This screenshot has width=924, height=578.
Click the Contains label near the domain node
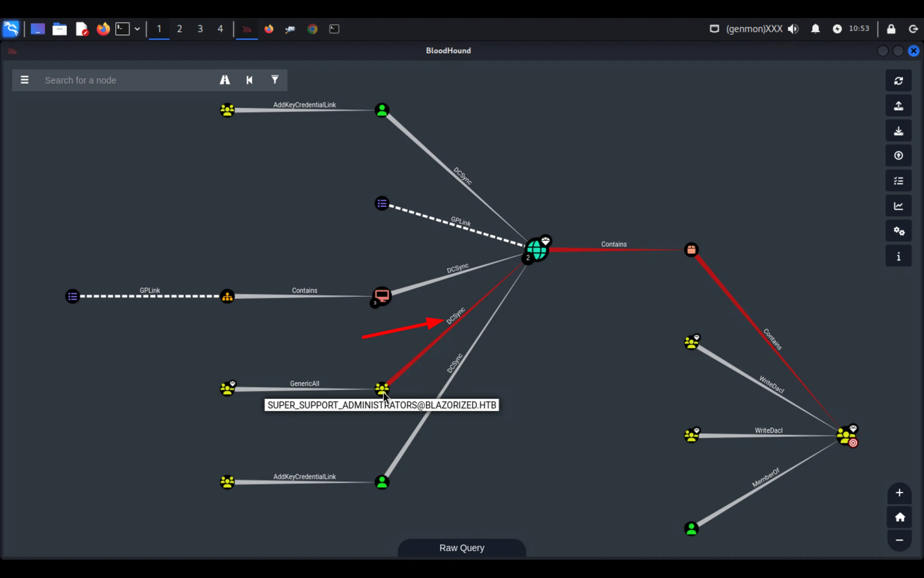pos(613,244)
